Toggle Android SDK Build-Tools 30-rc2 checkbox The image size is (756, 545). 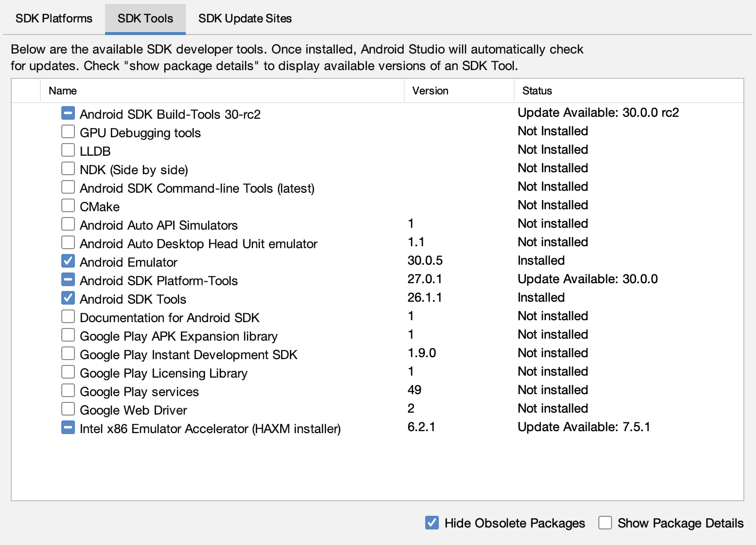[x=68, y=113]
